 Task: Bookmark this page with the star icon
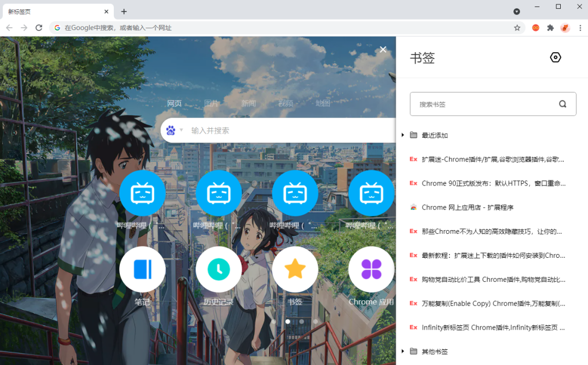coord(517,28)
